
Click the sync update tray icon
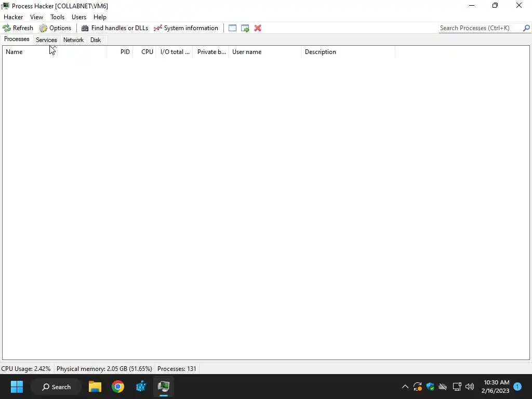(x=418, y=387)
